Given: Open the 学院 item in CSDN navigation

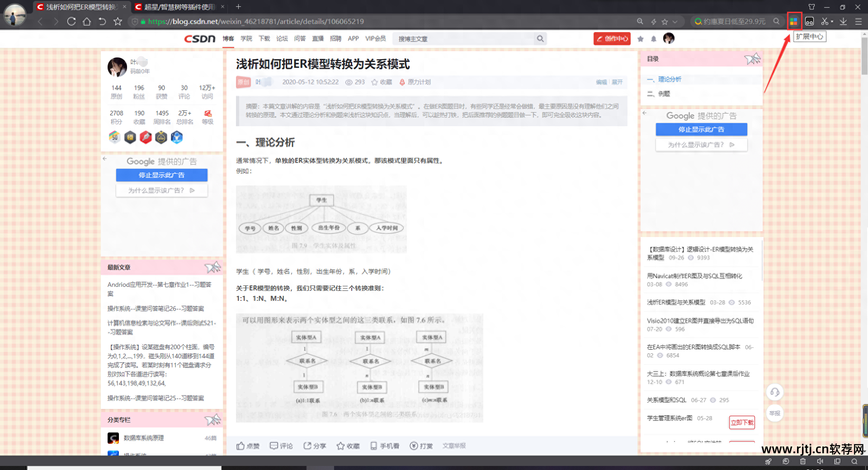Looking at the screenshot, I should [x=246, y=38].
